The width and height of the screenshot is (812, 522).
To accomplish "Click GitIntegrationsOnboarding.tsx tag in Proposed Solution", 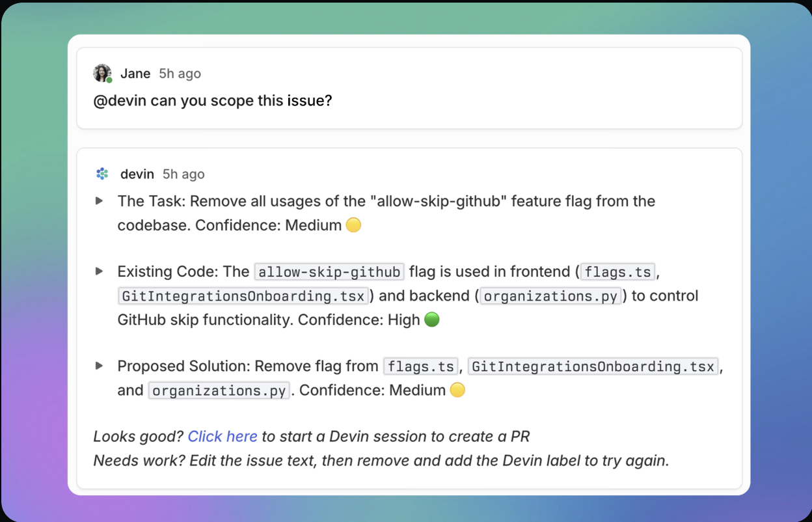I will coord(593,366).
